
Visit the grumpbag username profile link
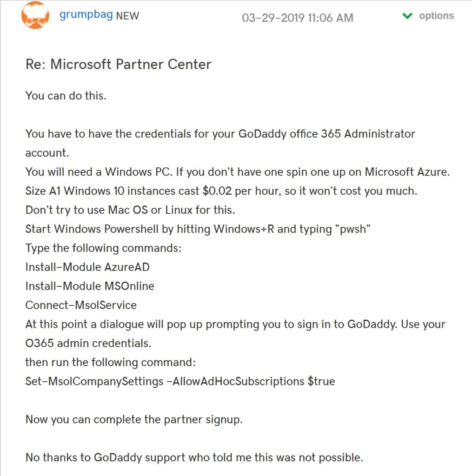86,15
